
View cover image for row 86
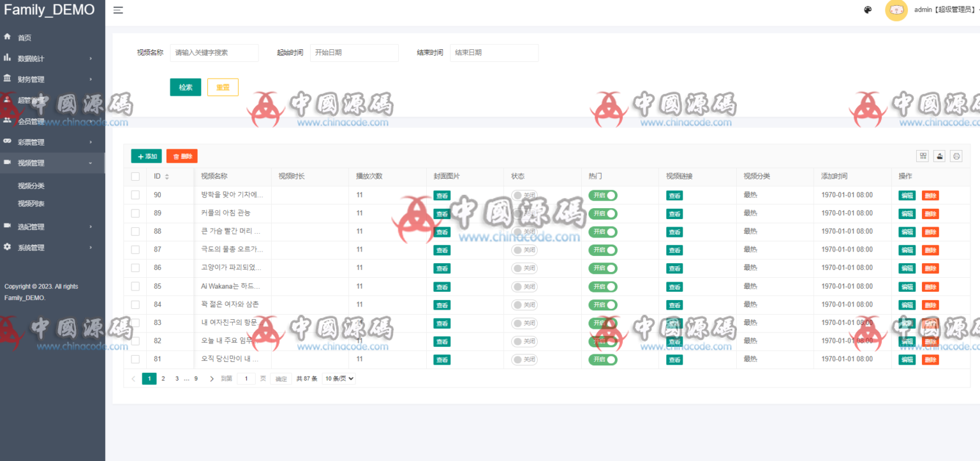[x=442, y=268]
